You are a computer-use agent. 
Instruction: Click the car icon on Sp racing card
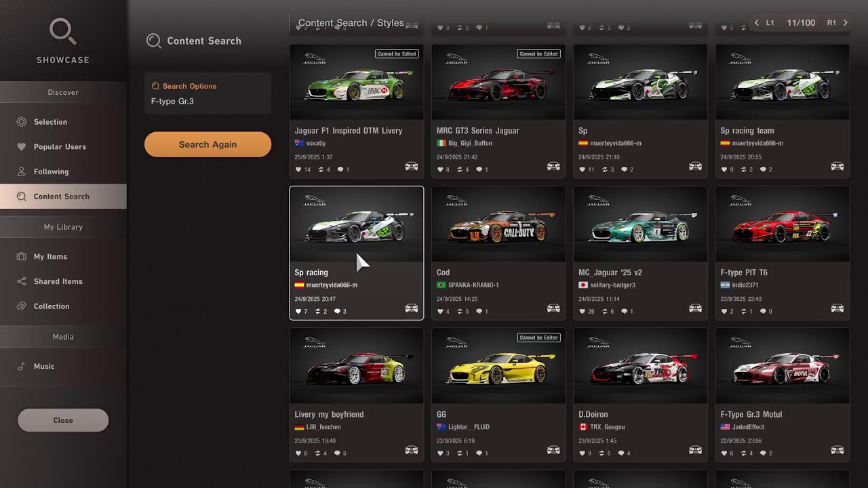pyautogui.click(x=412, y=308)
